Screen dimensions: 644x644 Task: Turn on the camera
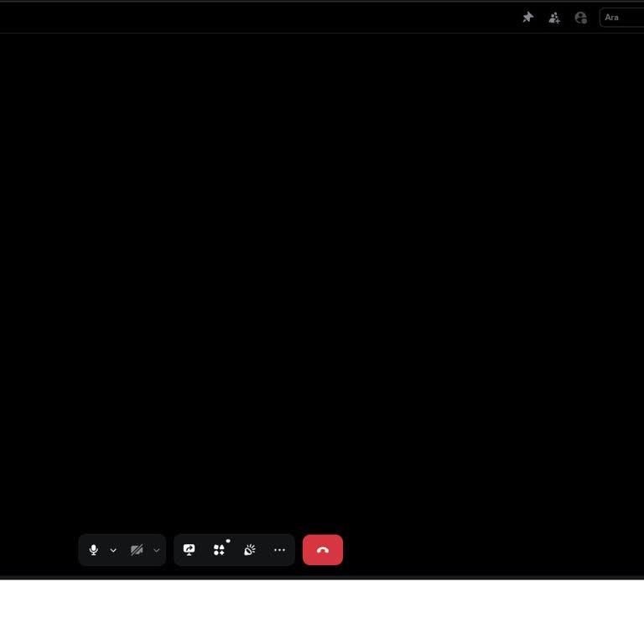[137, 550]
